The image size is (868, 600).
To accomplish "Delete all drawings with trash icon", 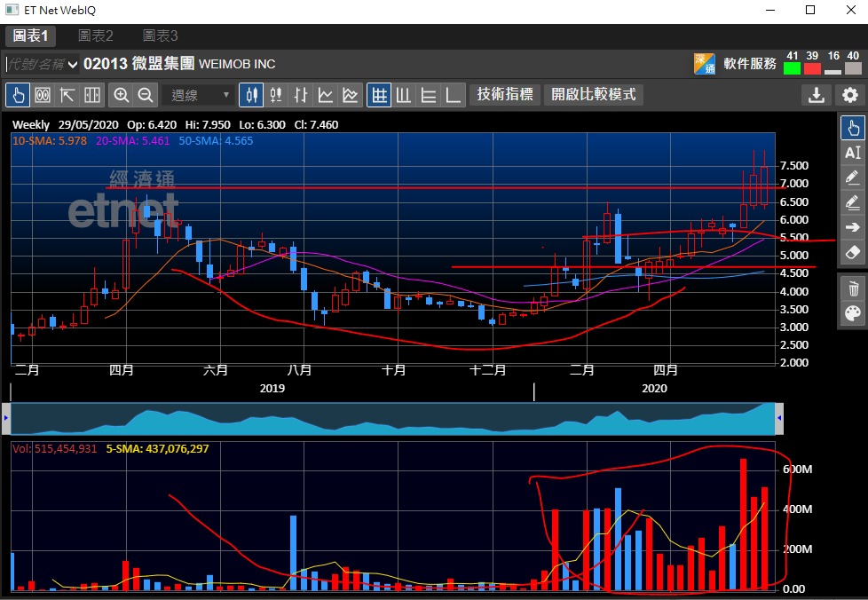I will (x=853, y=289).
